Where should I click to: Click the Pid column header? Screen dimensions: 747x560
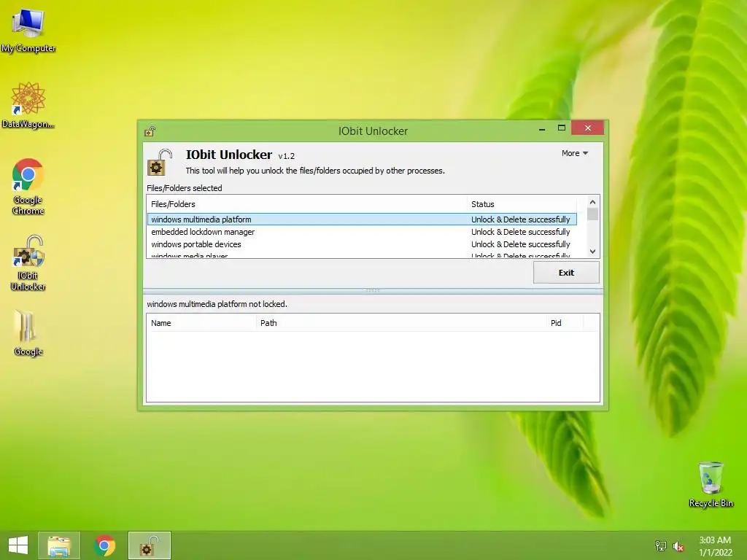[x=565, y=323]
